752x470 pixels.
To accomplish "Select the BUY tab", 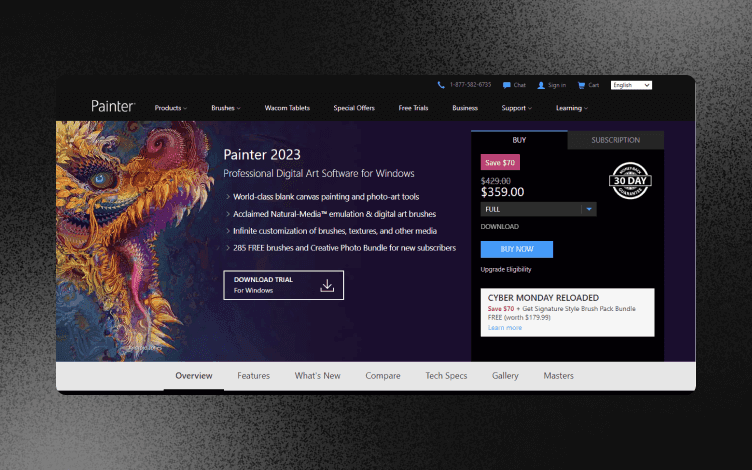I will 519,140.
